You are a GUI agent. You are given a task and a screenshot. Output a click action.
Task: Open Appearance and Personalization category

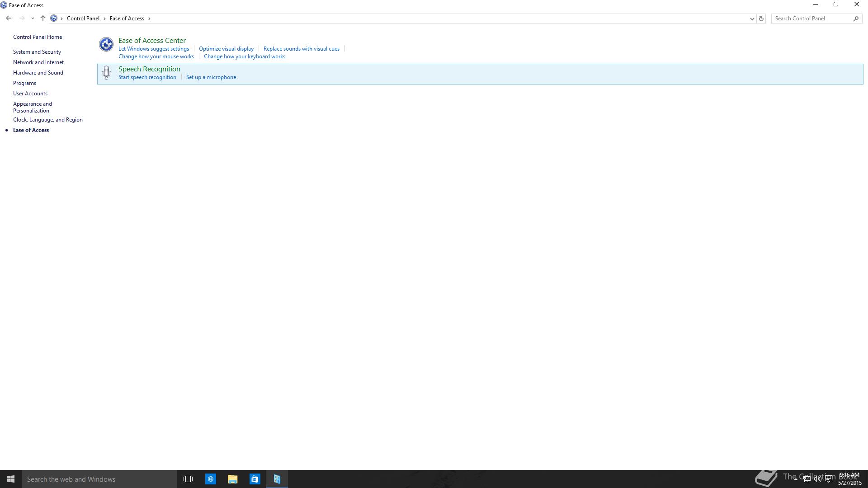[33, 107]
